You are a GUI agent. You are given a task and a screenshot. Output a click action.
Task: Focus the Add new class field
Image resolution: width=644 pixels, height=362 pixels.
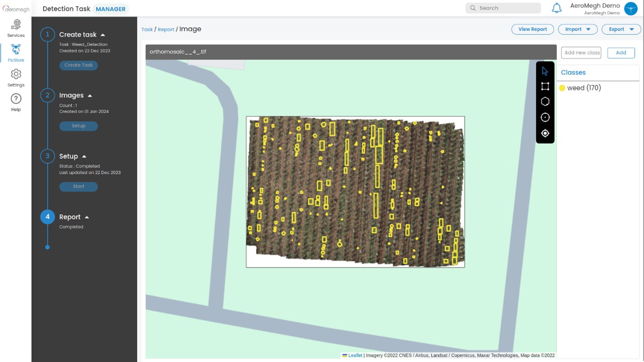pos(581,53)
